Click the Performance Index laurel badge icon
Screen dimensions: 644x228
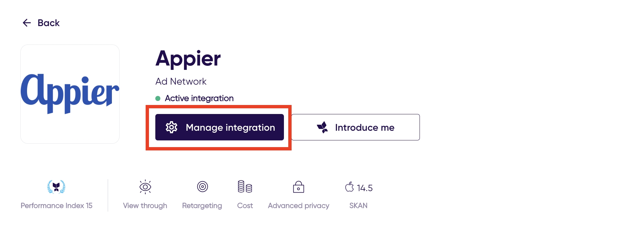56,187
